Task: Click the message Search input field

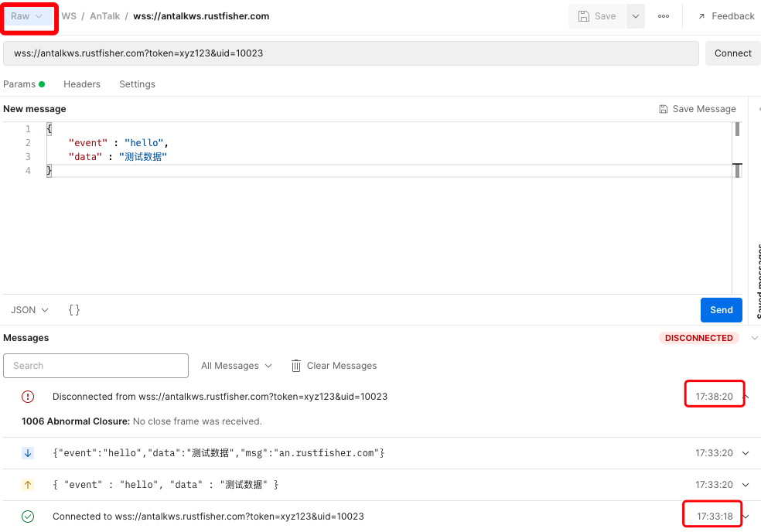Action: coord(96,366)
